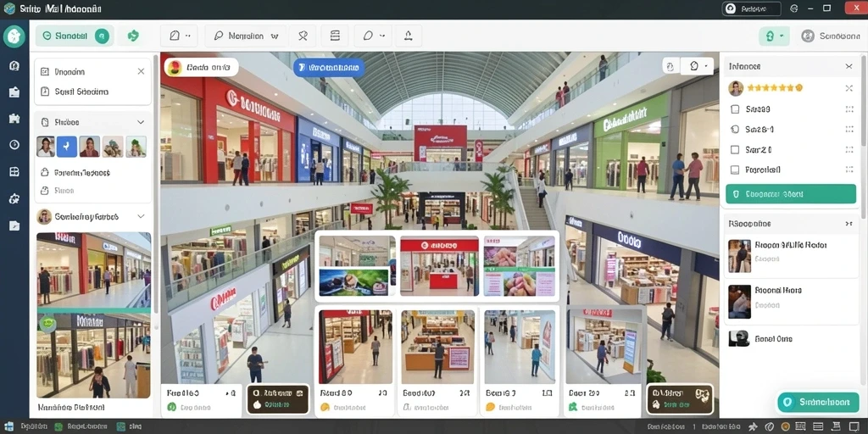This screenshot has height=434, width=868.
Task: Open the gallery thumbnail with cake banner
Action: pos(358,265)
